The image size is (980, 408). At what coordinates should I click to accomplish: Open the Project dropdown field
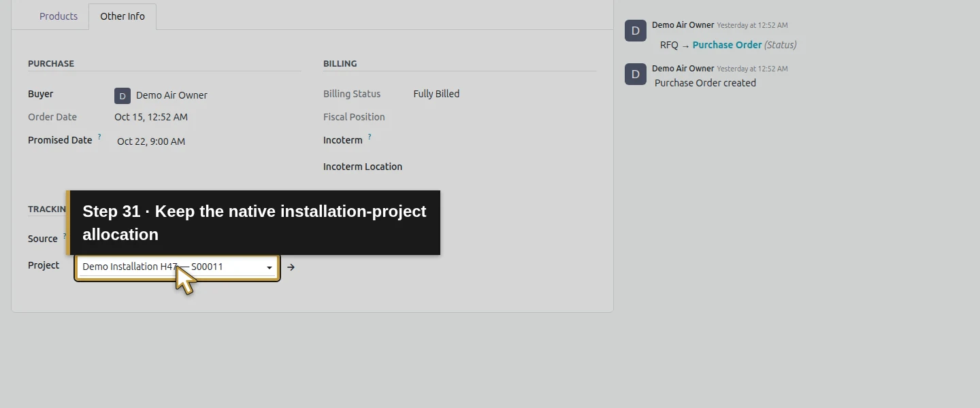[177, 267]
